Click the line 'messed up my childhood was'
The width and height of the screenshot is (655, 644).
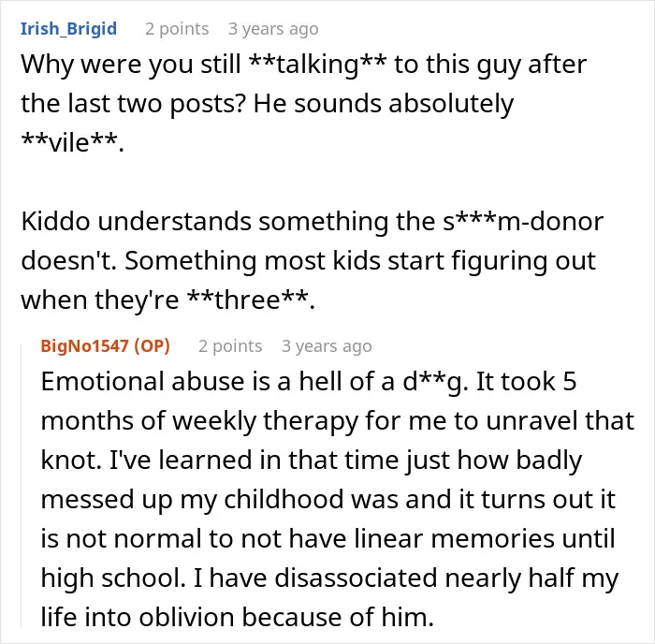click(327, 500)
